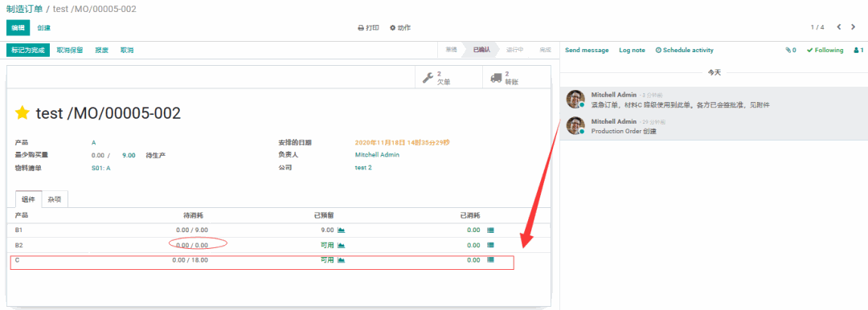Click Log note in chatter
868x310 pixels.
click(633, 51)
